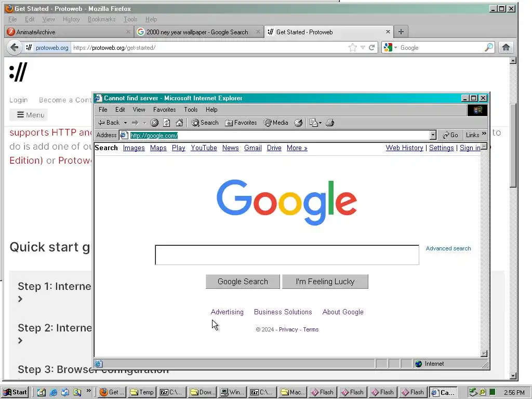532x399 pixels.
Task: Stop page loading in Internet Explorer
Action: [x=154, y=123]
